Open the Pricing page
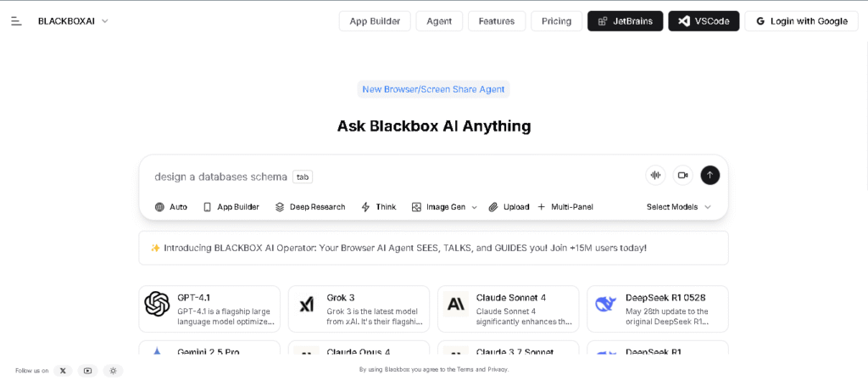This screenshot has height=381, width=868. (x=556, y=21)
